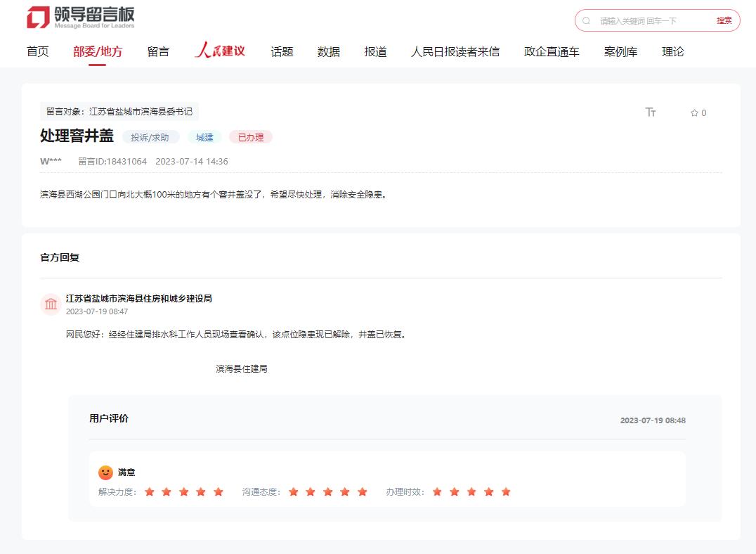Open the 数据 menu item
Screen dimensions: 756x554
(328, 51)
